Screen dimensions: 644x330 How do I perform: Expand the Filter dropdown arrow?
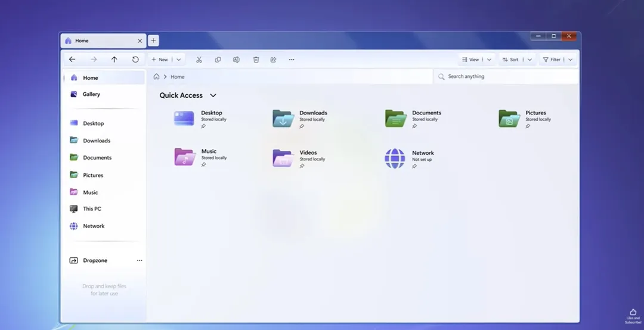point(571,60)
